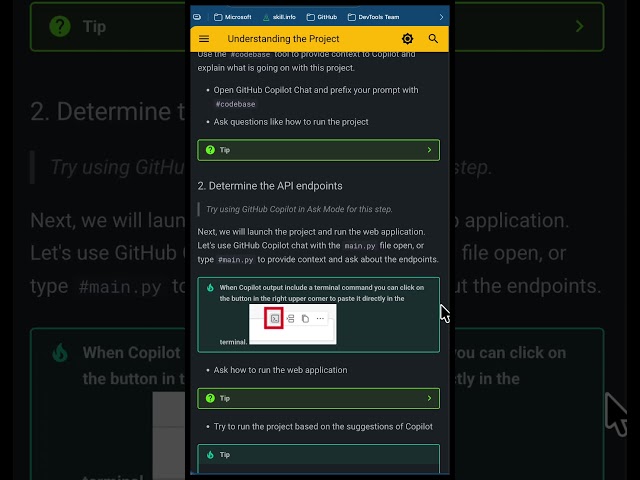Click the large flame icon in blurred background
640x480 pixels.
tap(60, 352)
